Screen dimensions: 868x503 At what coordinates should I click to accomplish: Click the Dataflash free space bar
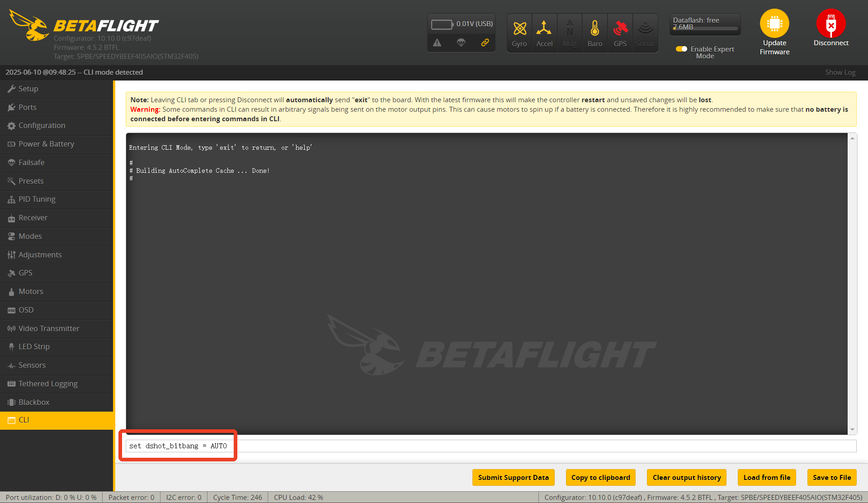[705, 28]
